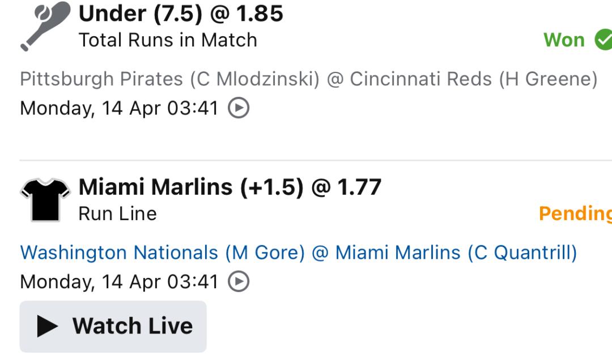Click the Monday 14 Apr 03:41 Marlins game date
The height and width of the screenshot is (364, 612).
click(119, 282)
